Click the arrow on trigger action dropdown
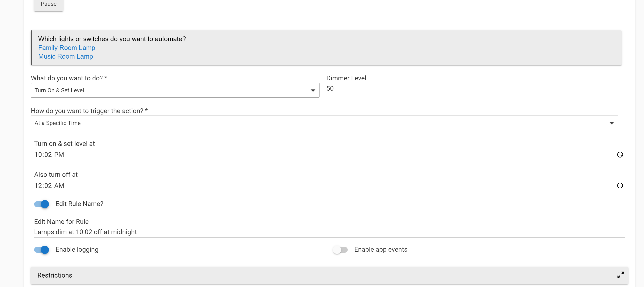The height and width of the screenshot is (287, 644). click(x=612, y=123)
